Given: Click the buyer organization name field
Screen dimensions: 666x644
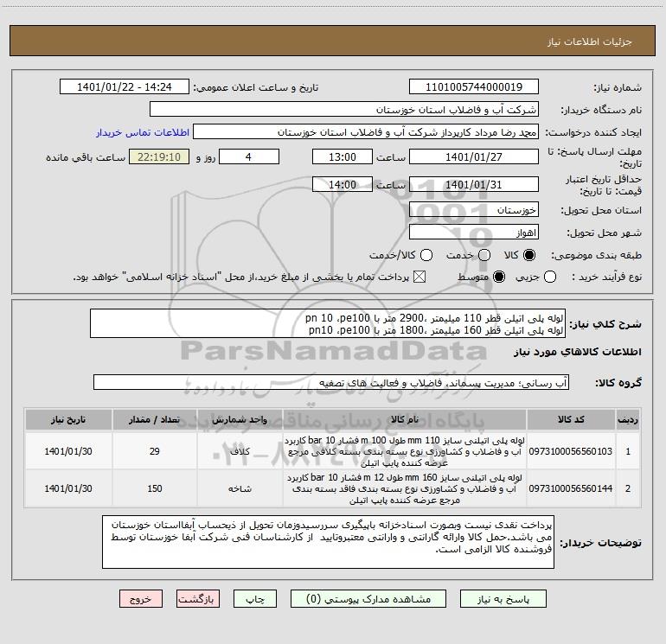Looking at the screenshot, I should coord(344,110).
